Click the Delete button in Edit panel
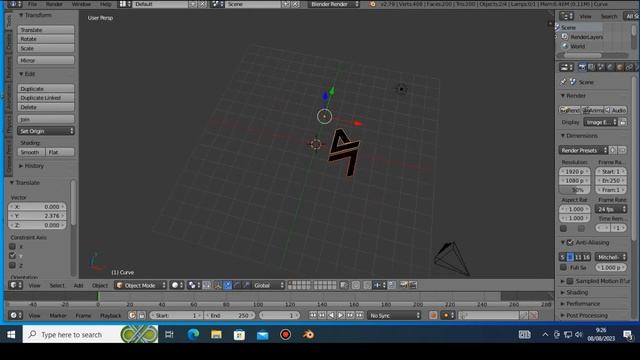Screen dimensions: 640x360 (x=46, y=107)
